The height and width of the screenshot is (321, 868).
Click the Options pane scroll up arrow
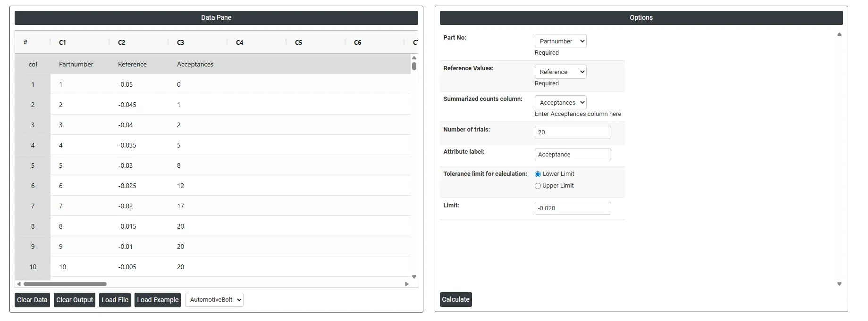(839, 34)
